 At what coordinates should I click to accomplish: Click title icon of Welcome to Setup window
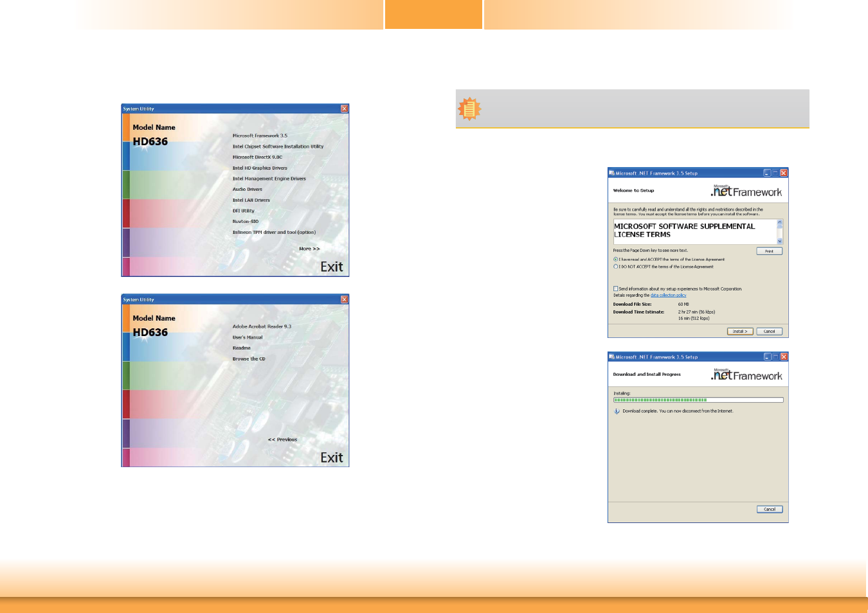(611, 173)
